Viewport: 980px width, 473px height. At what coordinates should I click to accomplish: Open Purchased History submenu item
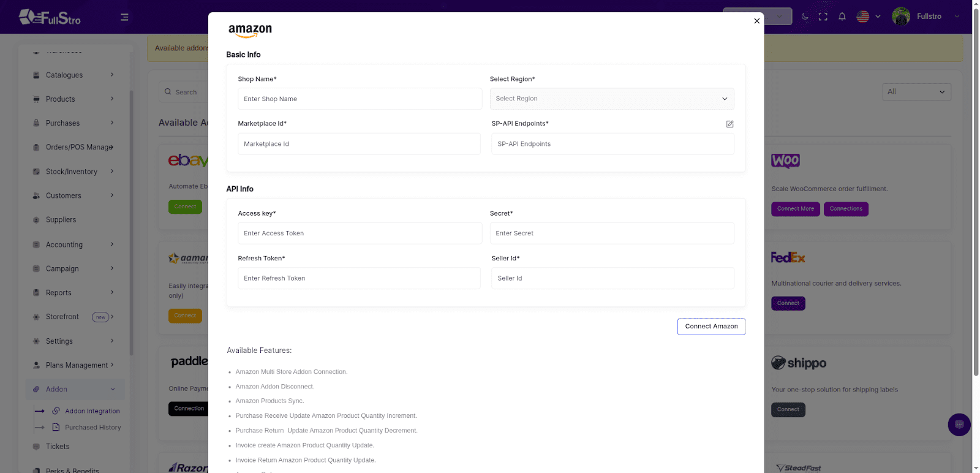pyautogui.click(x=93, y=428)
